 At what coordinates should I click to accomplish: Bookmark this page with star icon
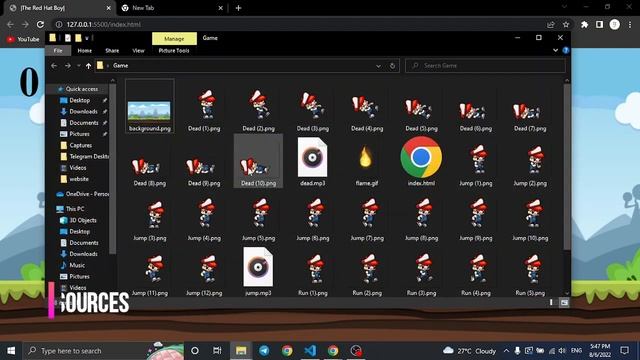[x=566, y=24]
